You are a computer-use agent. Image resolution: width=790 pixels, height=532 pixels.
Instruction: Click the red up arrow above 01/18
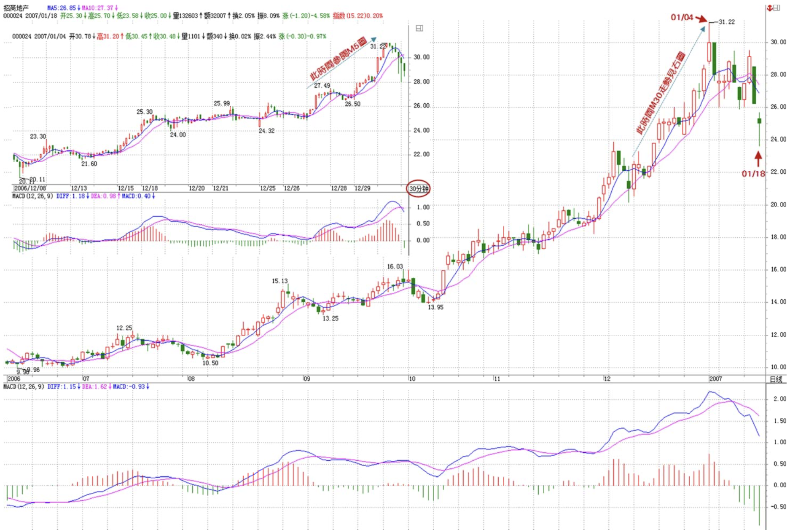[758, 159]
